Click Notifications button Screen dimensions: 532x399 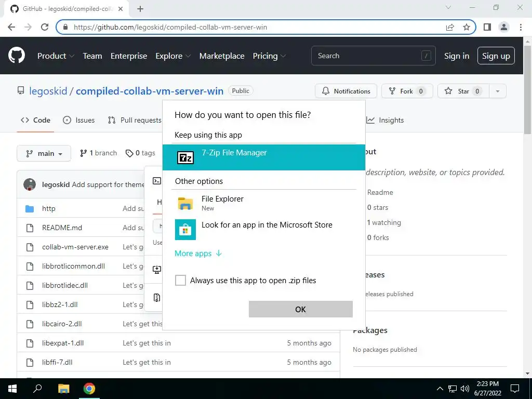coord(346,91)
